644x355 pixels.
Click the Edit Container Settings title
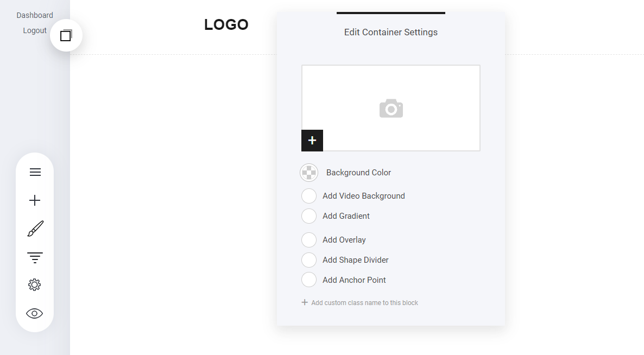pyautogui.click(x=391, y=32)
